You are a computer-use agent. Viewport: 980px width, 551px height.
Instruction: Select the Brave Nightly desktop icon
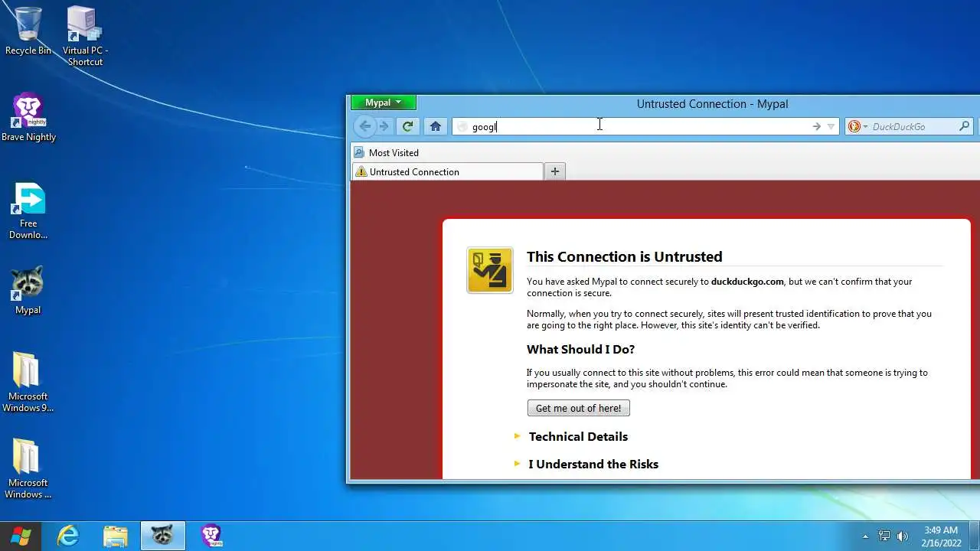[28, 117]
